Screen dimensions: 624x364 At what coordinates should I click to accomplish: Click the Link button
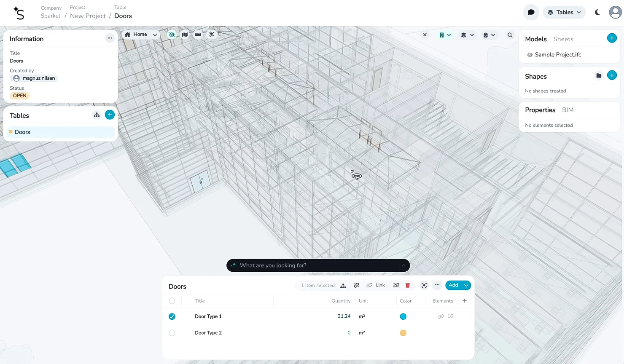[x=376, y=285]
